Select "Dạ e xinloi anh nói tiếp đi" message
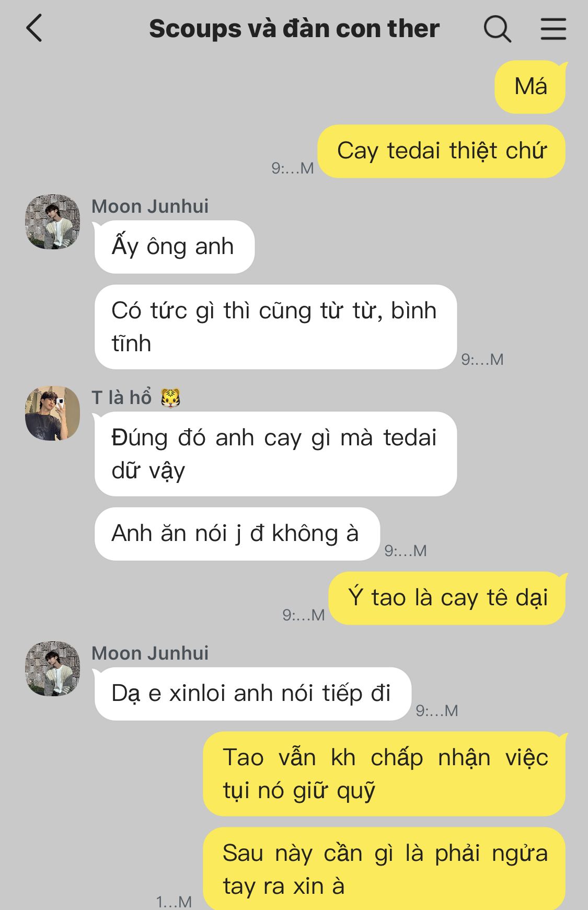 click(252, 694)
